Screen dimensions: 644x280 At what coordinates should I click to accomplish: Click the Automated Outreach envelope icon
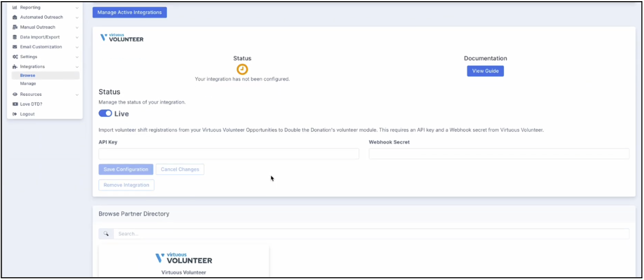[x=15, y=17]
